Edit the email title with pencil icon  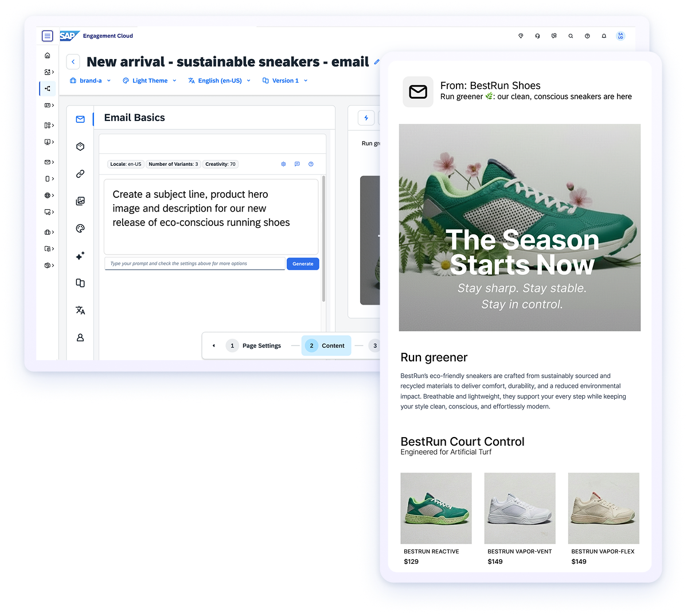tap(377, 62)
